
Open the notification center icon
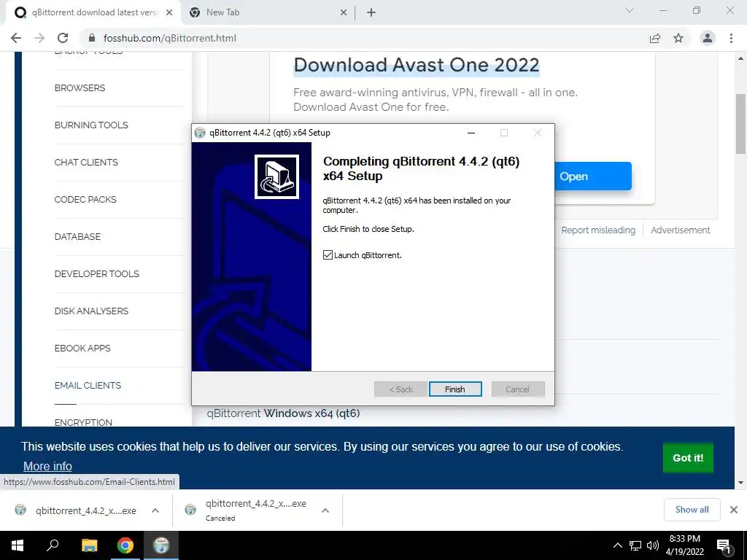coord(724,546)
